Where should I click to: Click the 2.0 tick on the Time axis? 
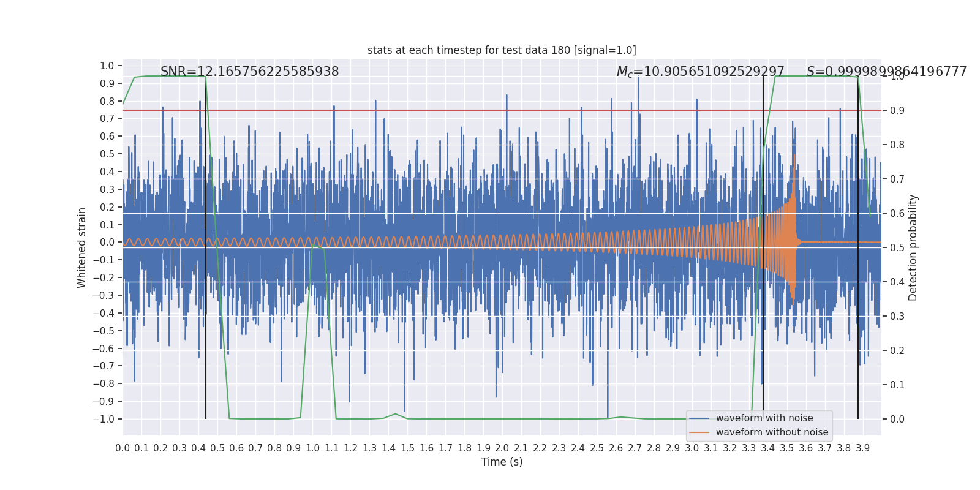pyautogui.click(x=502, y=448)
